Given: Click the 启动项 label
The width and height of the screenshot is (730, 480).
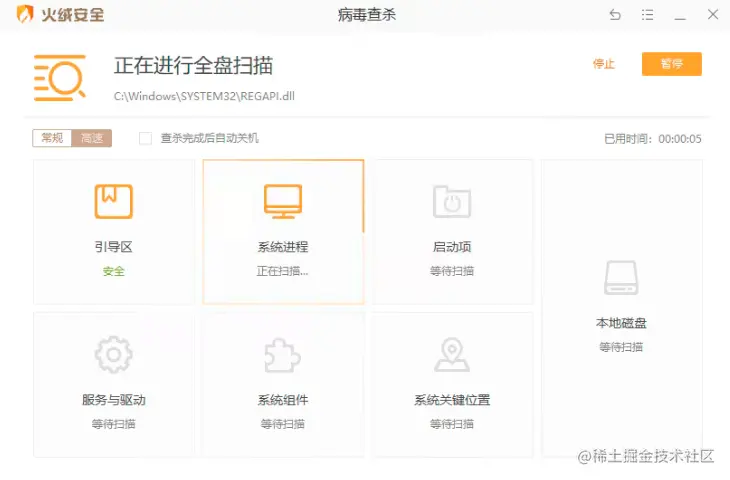Looking at the screenshot, I should tap(452, 247).
